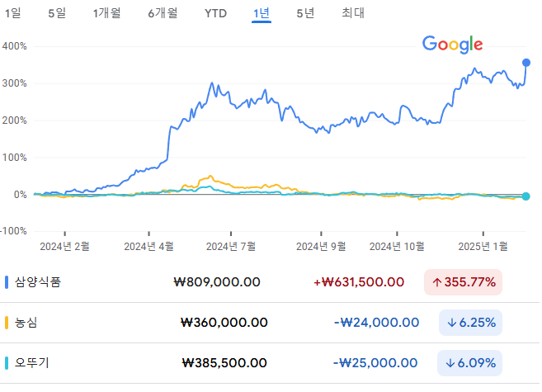Click the down arrow icon in 6.09% badge

[450, 363]
